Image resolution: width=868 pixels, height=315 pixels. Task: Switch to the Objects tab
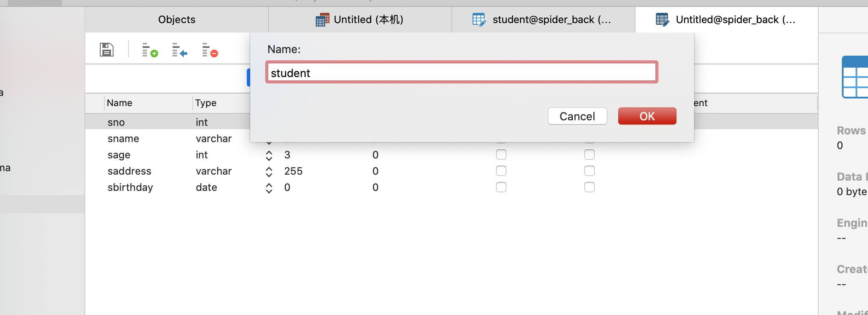pyautogui.click(x=177, y=20)
